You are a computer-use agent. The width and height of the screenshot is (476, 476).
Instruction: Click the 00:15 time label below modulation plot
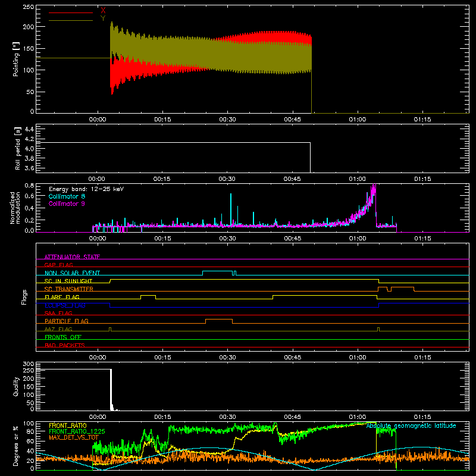pos(162,239)
